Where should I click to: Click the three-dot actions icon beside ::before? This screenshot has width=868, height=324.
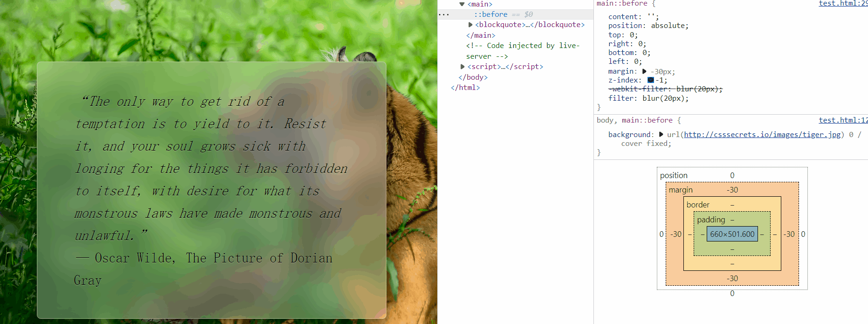(x=444, y=14)
